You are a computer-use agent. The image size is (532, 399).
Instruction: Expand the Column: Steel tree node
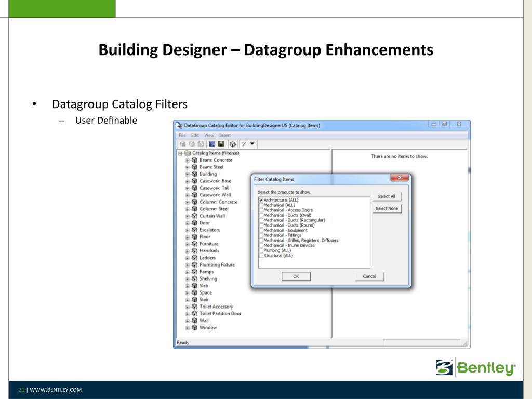[187, 209]
